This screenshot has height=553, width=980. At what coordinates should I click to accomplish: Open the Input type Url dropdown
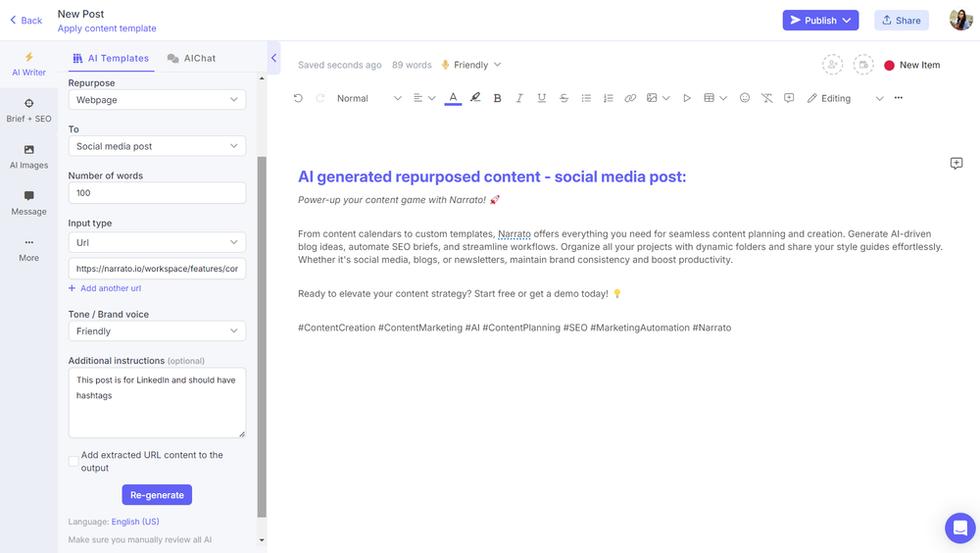click(157, 242)
